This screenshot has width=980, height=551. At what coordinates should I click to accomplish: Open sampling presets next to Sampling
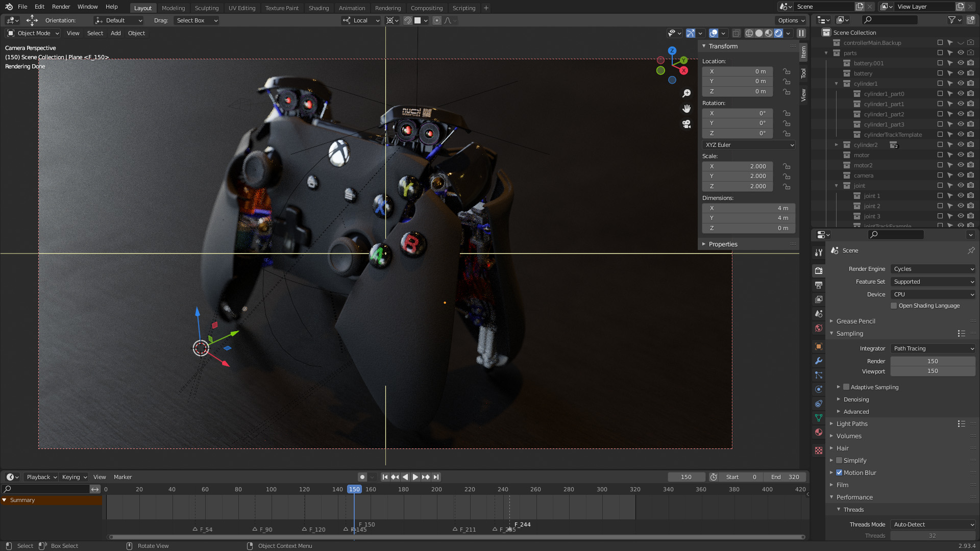[961, 334]
